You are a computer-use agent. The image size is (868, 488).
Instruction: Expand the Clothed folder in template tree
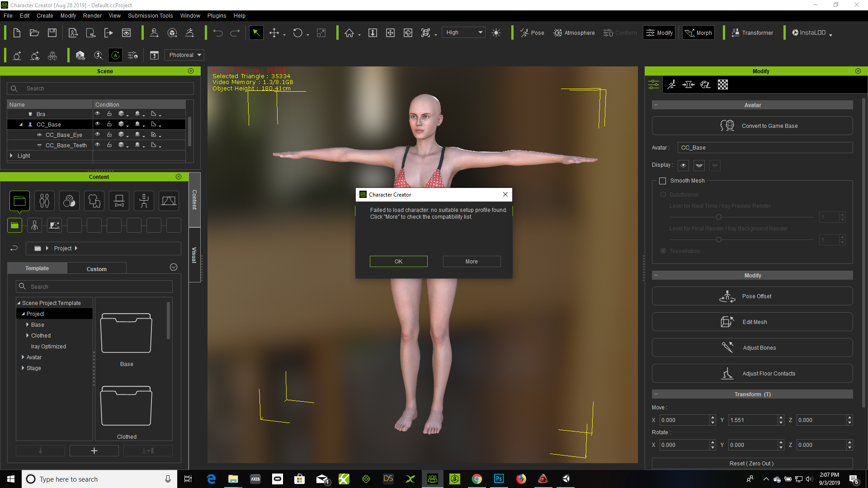point(27,335)
